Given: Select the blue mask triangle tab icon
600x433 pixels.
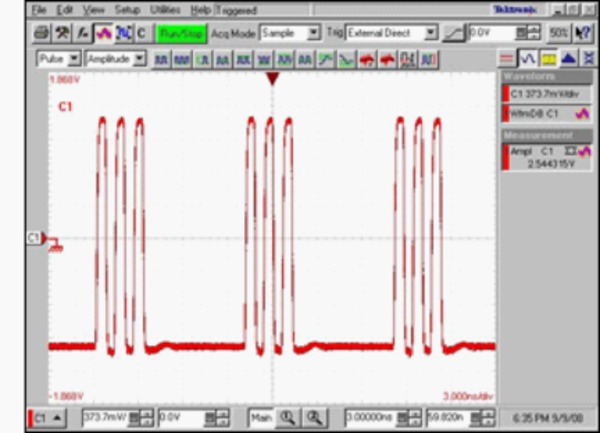Looking at the screenshot, I should 567,60.
